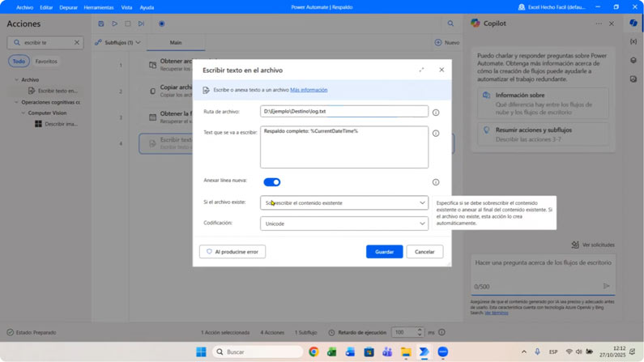Adjust execution delay with stepper arrows

420,332
